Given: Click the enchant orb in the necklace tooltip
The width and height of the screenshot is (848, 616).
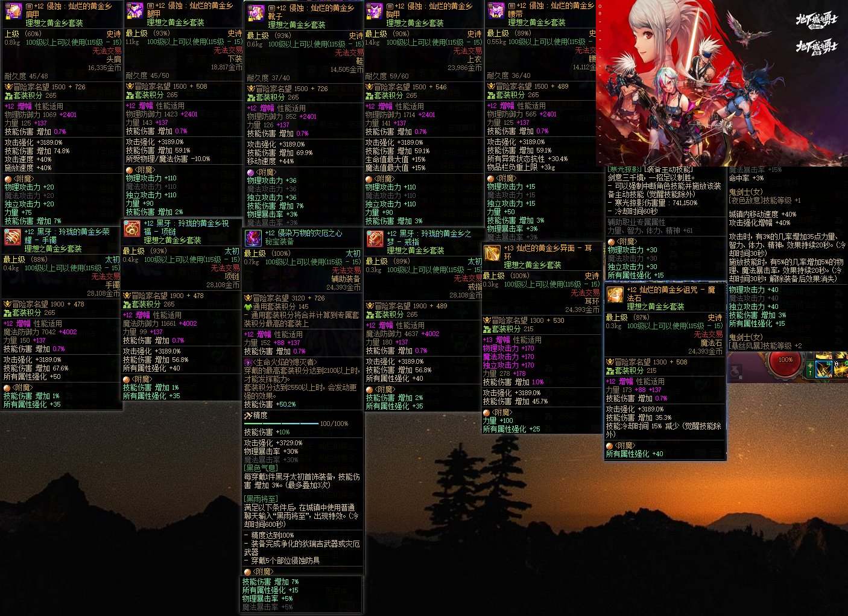Looking at the screenshot, I should pyautogui.click(x=127, y=379).
